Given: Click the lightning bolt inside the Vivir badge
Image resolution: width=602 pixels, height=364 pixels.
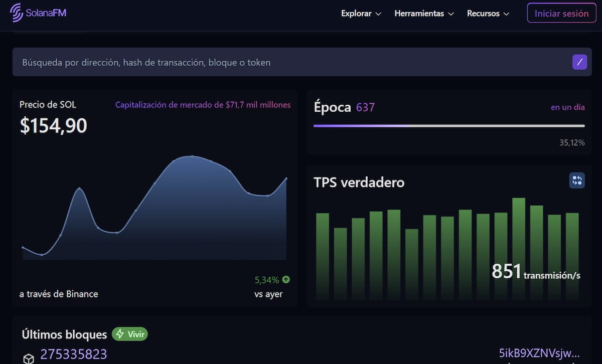Looking at the screenshot, I should [121, 334].
